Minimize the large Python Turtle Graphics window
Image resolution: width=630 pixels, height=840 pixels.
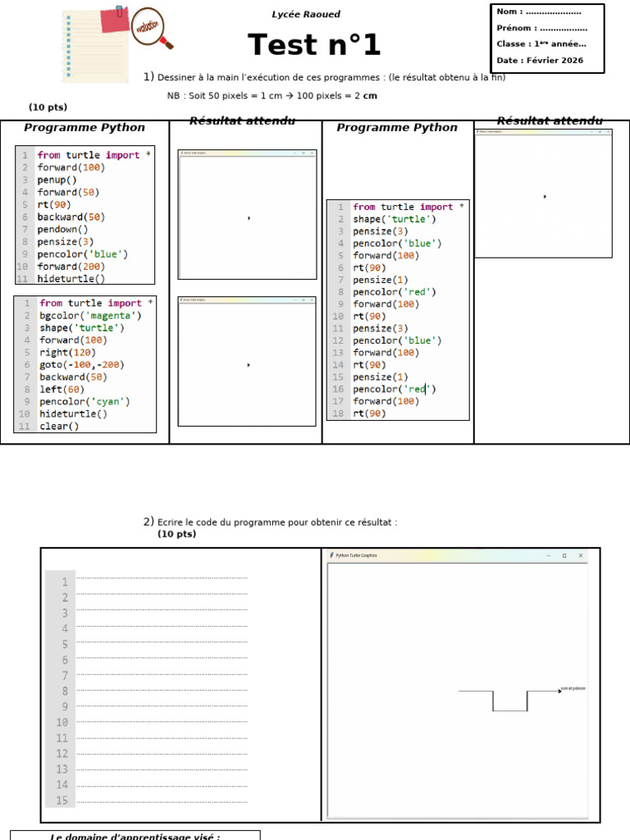[549, 555]
